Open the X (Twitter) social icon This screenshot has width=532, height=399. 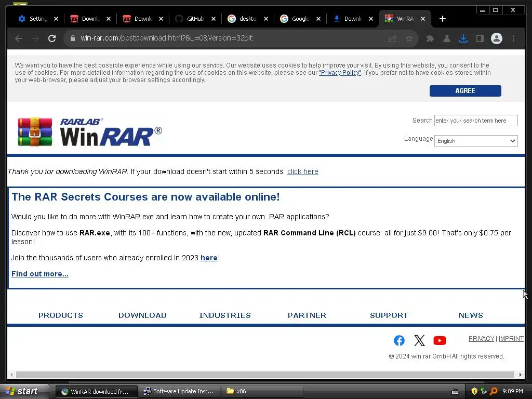click(x=419, y=340)
